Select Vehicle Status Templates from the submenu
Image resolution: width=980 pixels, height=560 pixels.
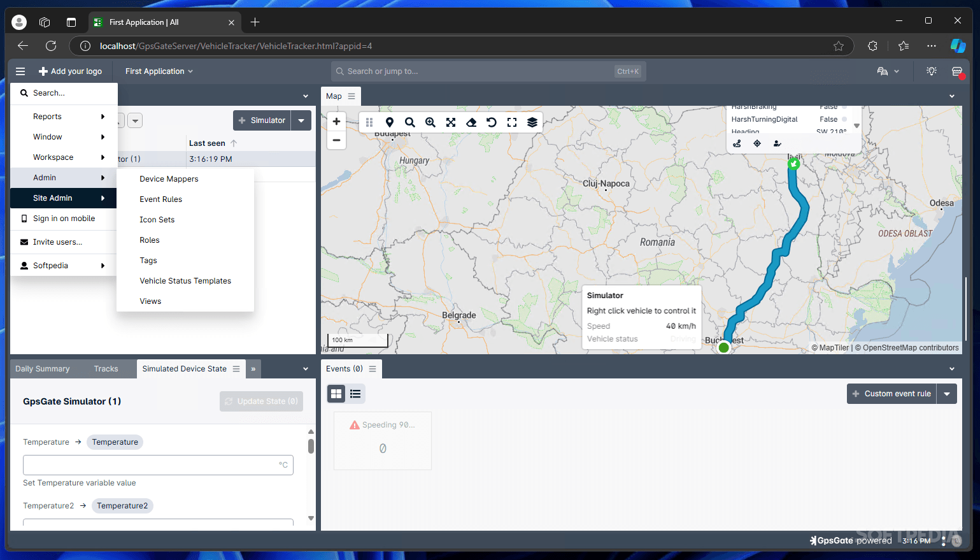coord(185,281)
